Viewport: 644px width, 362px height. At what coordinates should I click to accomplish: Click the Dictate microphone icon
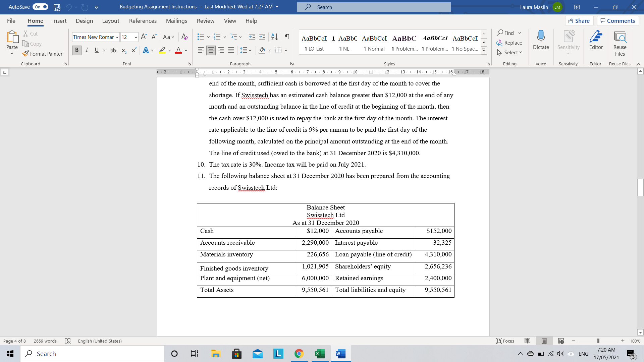point(541,36)
